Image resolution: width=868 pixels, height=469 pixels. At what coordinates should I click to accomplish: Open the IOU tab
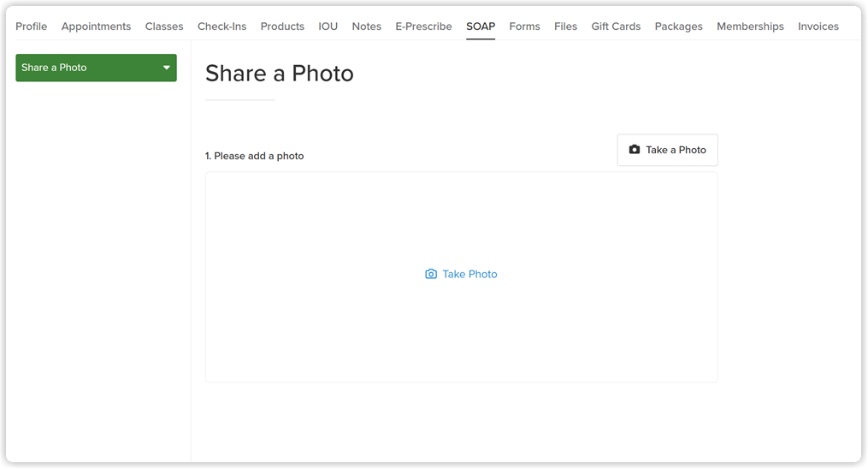click(328, 27)
